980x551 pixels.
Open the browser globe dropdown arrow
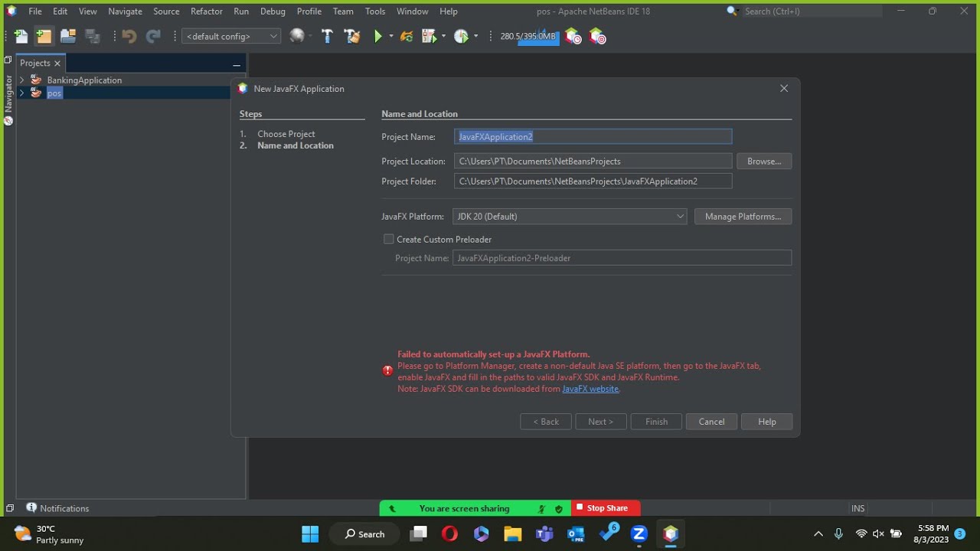click(309, 36)
